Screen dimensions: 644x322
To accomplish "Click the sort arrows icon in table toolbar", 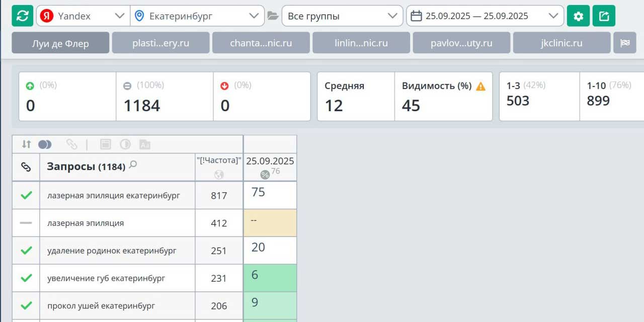I will 26,144.
